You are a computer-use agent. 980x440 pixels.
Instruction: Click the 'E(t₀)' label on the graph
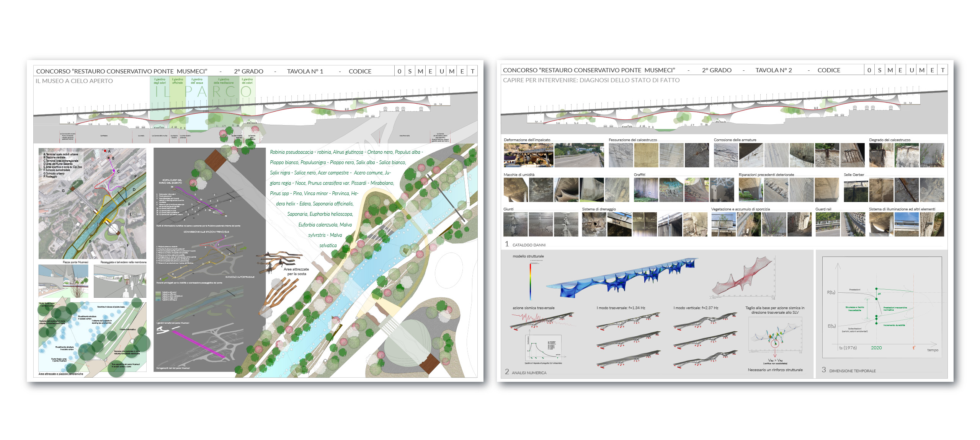click(x=831, y=326)
